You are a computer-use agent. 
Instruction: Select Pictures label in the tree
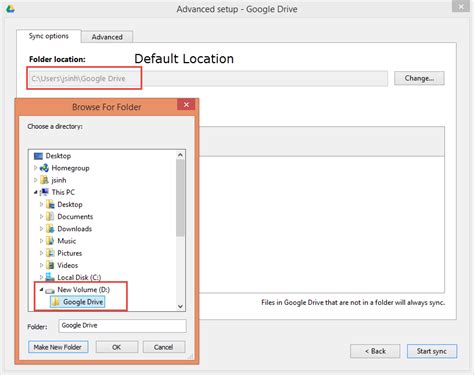click(x=69, y=253)
